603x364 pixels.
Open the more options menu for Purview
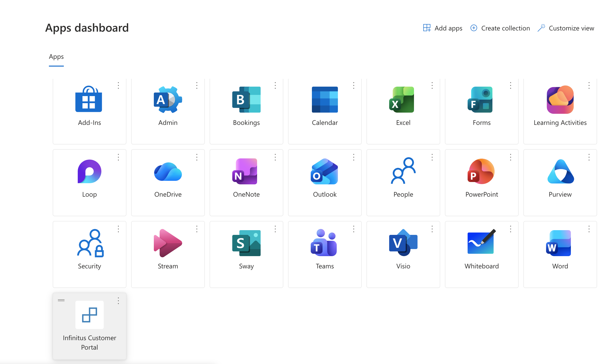[x=589, y=157]
